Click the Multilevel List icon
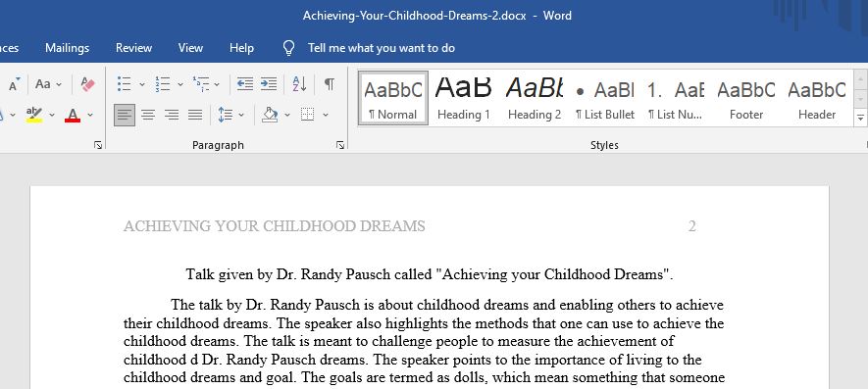The height and width of the screenshot is (389, 868). 201,84
